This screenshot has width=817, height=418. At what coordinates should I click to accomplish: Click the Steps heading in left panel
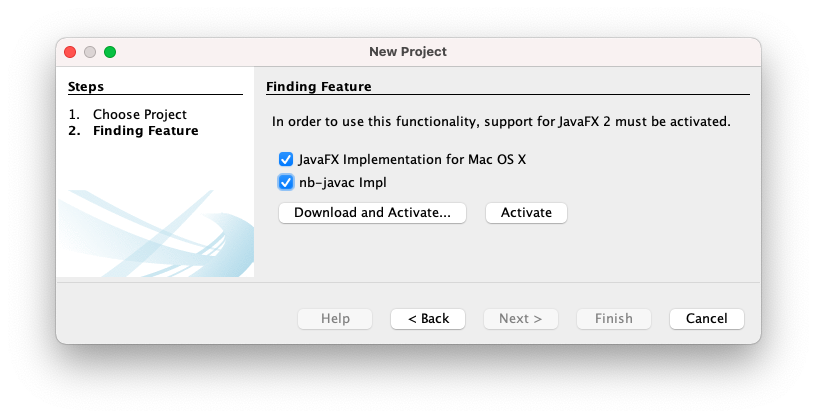[86, 87]
